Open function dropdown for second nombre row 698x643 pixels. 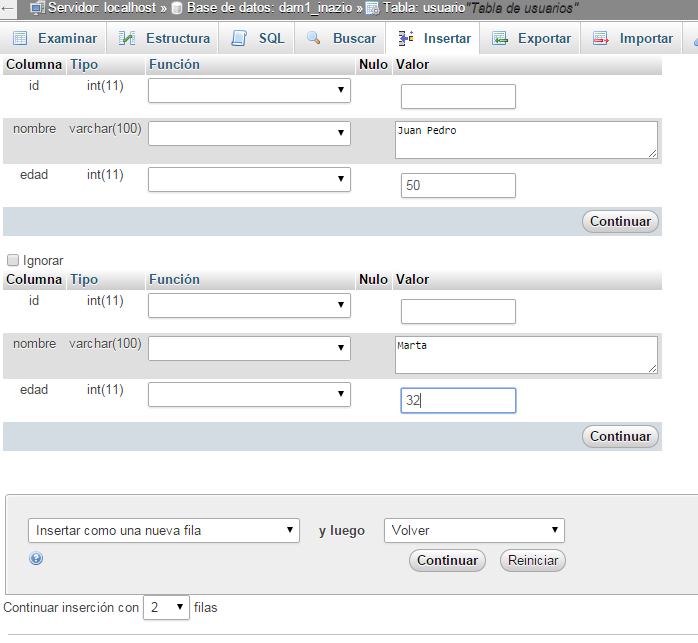249,348
